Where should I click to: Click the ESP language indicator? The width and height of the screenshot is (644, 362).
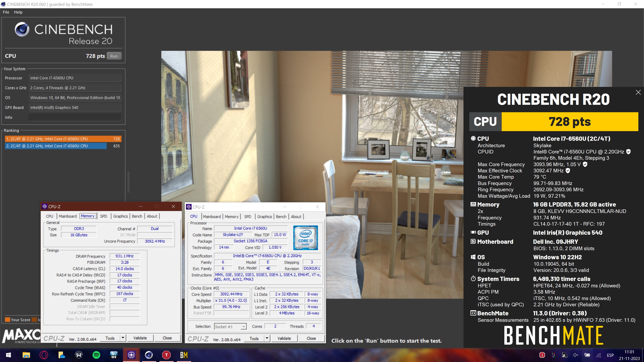tap(610, 355)
